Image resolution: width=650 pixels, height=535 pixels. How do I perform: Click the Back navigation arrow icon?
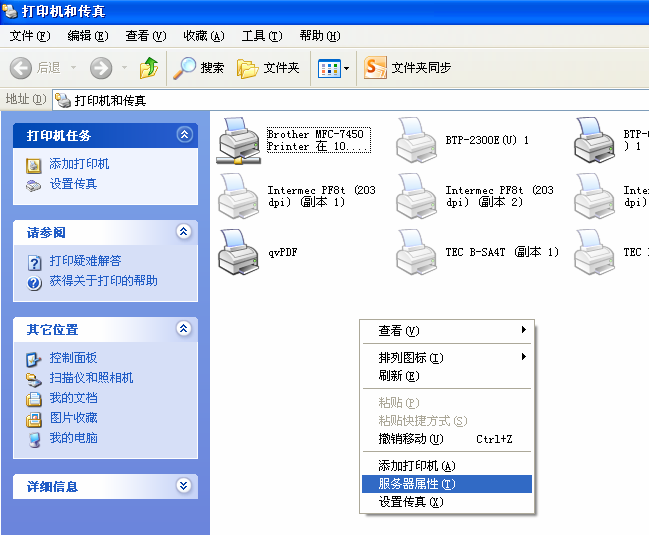tap(21, 68)
